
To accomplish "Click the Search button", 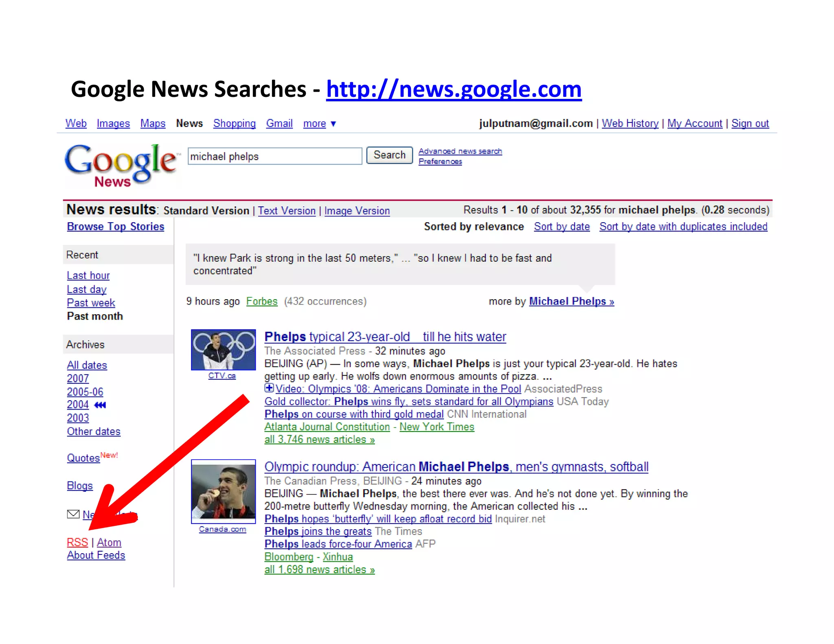I will click(x=389, y=155).
